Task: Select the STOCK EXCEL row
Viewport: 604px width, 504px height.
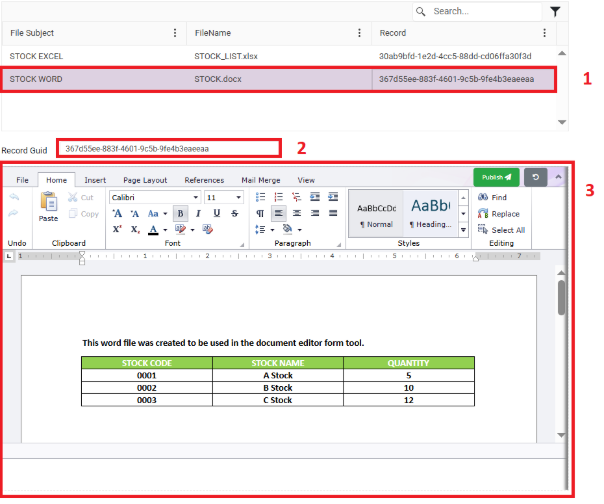Action: 279,56
